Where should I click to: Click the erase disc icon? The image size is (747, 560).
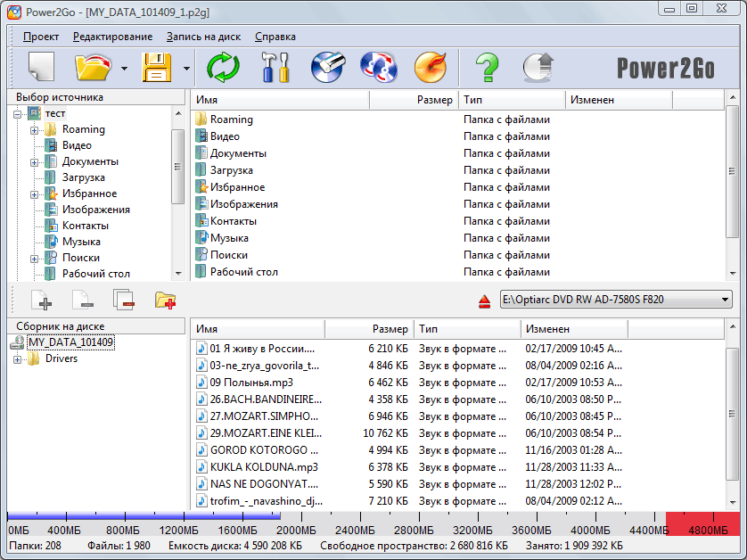(328, 67)
